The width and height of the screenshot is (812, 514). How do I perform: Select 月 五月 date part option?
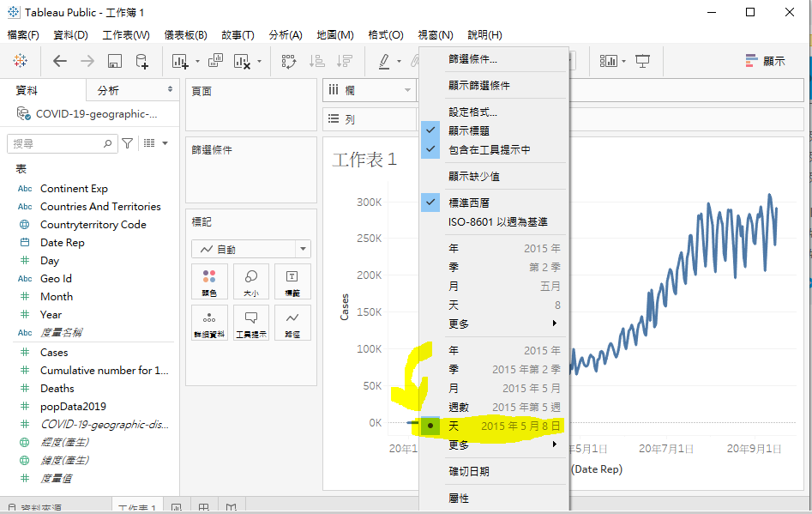coord(494,286)
